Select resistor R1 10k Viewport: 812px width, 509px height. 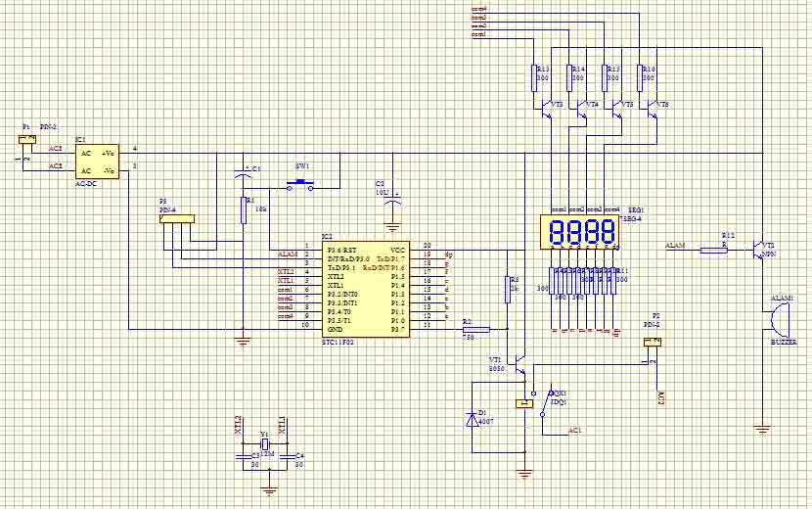(x=243, y=209)
